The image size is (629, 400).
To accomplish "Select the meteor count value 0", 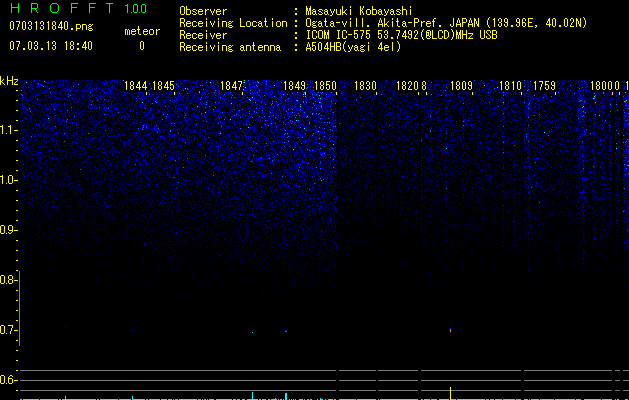I will click(142, 46).
